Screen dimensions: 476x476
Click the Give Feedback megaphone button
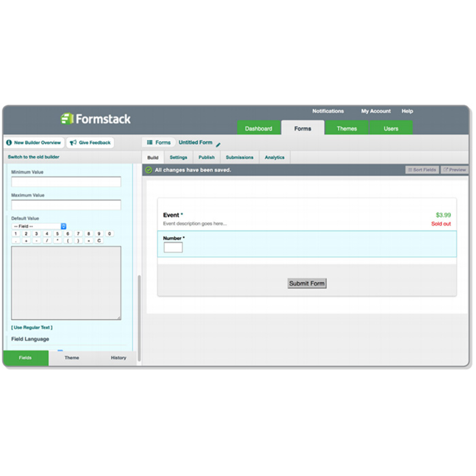(90, 142)
